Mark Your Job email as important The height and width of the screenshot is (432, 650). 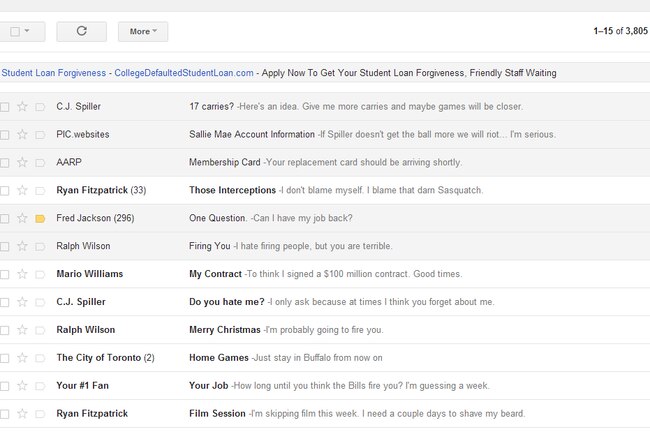pyautogui.click(x=40, y=387)
